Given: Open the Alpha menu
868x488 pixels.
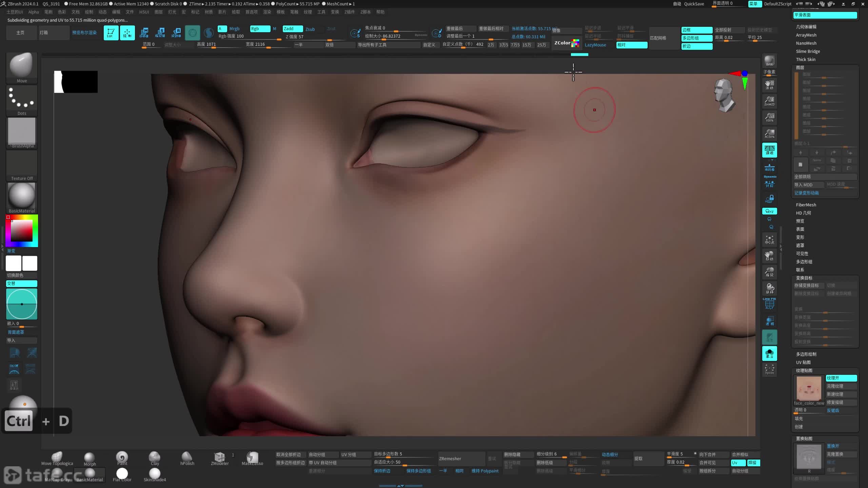Looking at the screenshot, I should 34,12.
